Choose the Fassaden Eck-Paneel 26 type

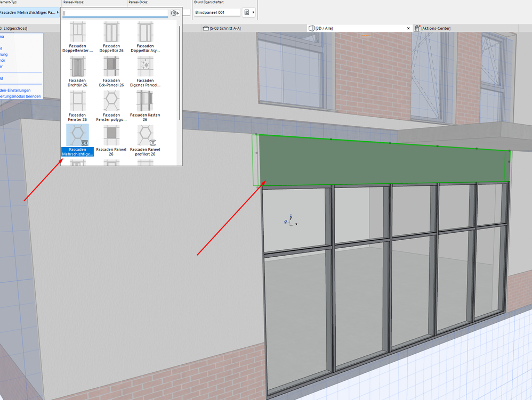pos(111,71)
